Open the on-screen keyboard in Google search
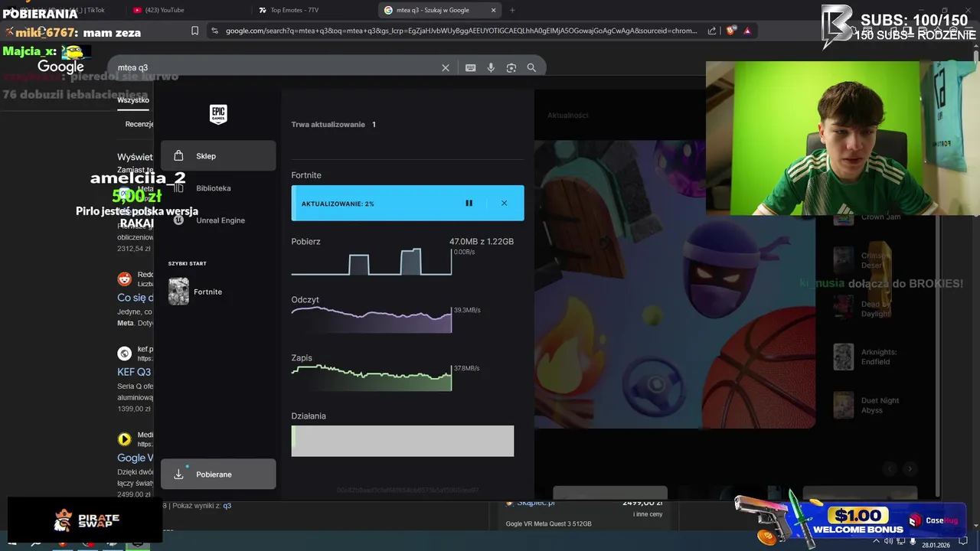The image size is (980, 551). point(471,68)
